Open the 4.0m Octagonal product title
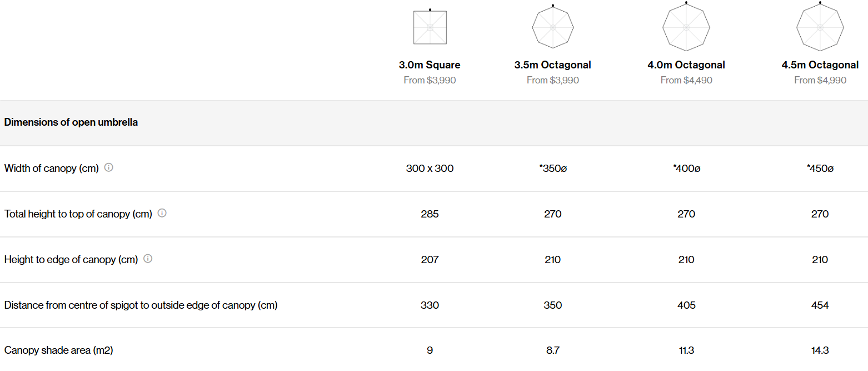Image resolution: width=868 pixels, height=371 pixels. pos(686,65)
